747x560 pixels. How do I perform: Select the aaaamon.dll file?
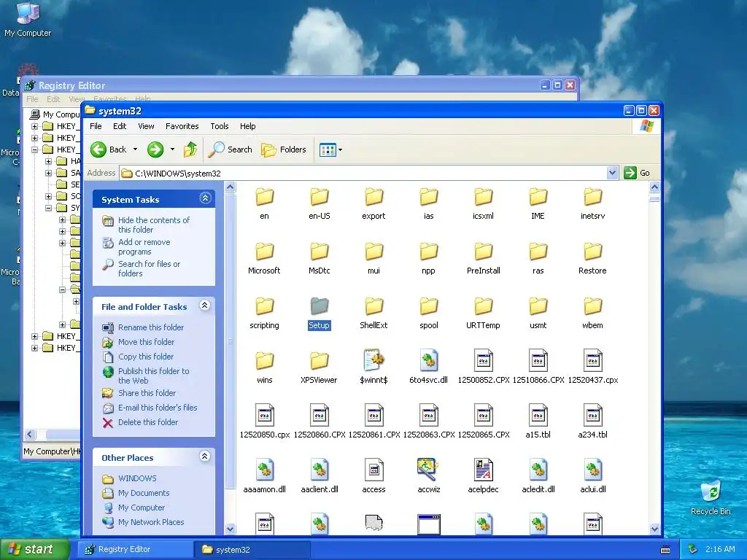pyautogui.click(x=264, y=476)
